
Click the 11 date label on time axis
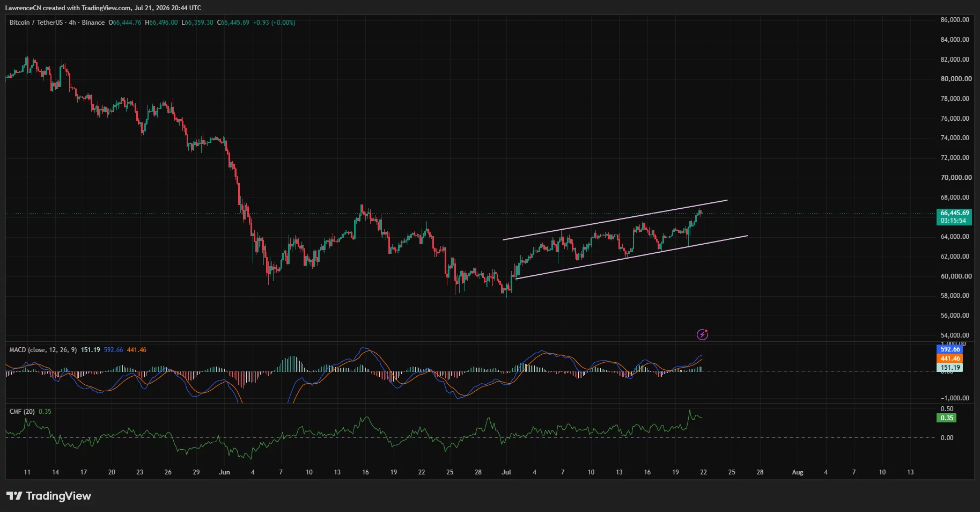[x=27, y=472]
